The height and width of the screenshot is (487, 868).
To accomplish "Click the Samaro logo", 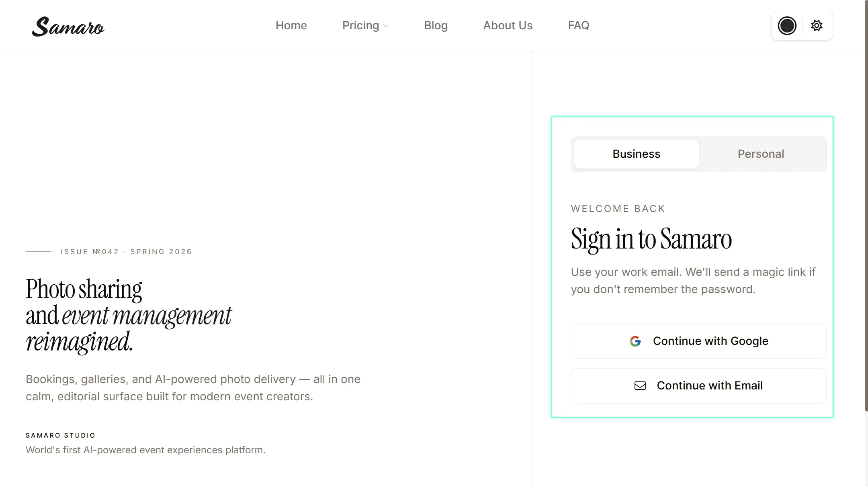I will coord(68,26).
